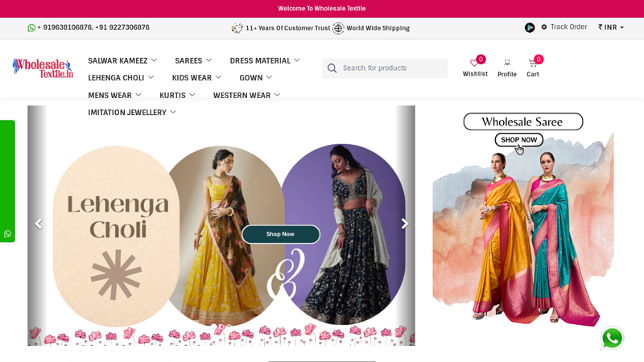Open the LEHENGA CHOLI category
Viewport: 644px width, 362px height.
(116, 78)
